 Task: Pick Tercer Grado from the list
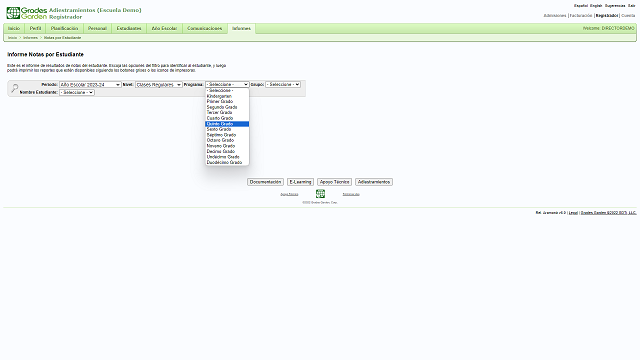pyautogui.click(x=227, y=113)
